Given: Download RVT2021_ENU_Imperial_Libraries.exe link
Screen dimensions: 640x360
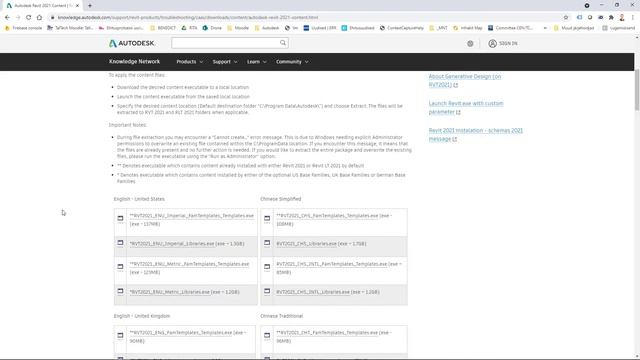Looking at the screenshot, I should point(172,244).
